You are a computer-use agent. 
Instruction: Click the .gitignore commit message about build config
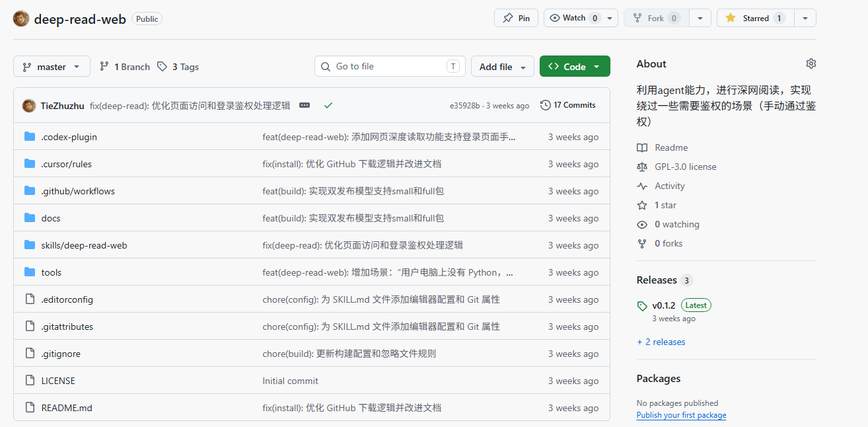coord(349,354)
